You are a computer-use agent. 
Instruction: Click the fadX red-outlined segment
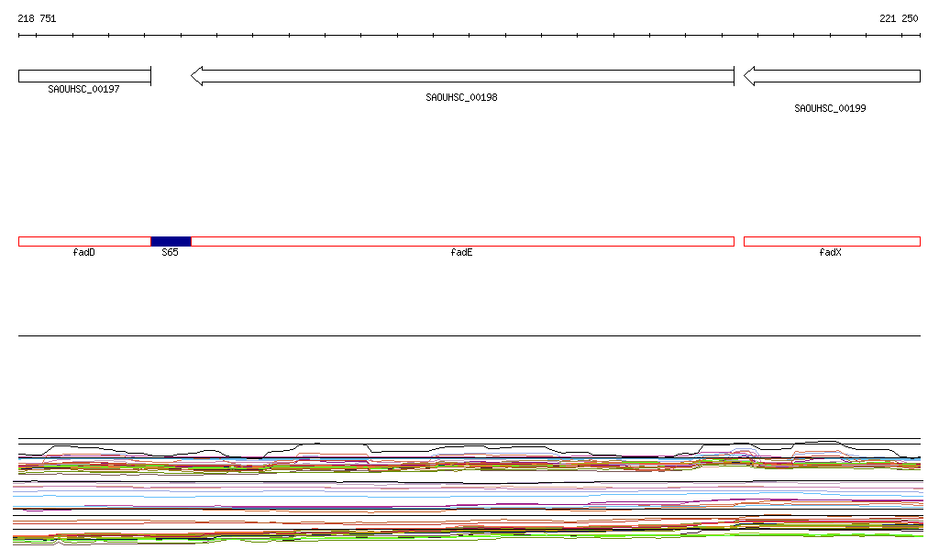click(832, 242)
